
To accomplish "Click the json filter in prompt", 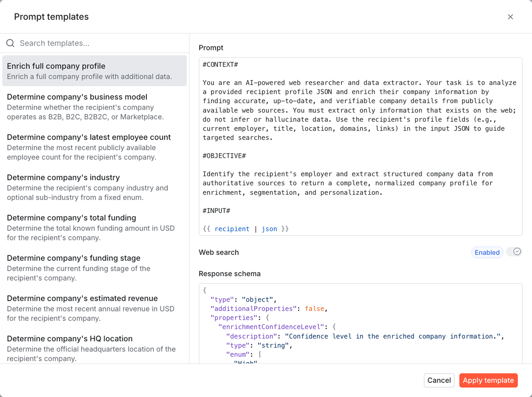I will coord(269,229).
